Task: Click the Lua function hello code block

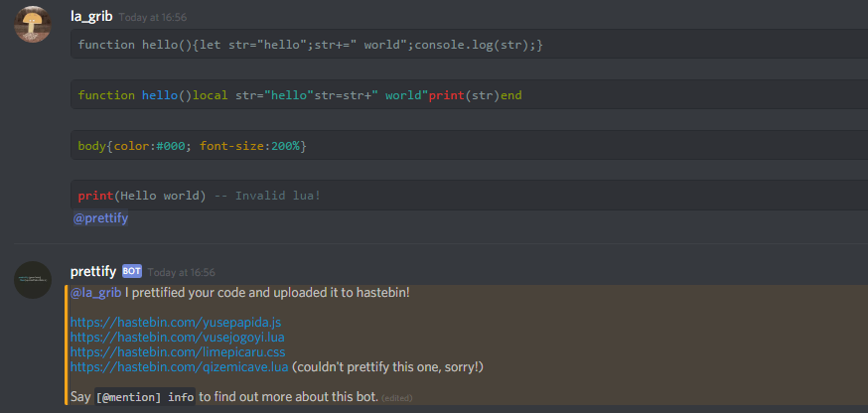Action: pos(470,95)
